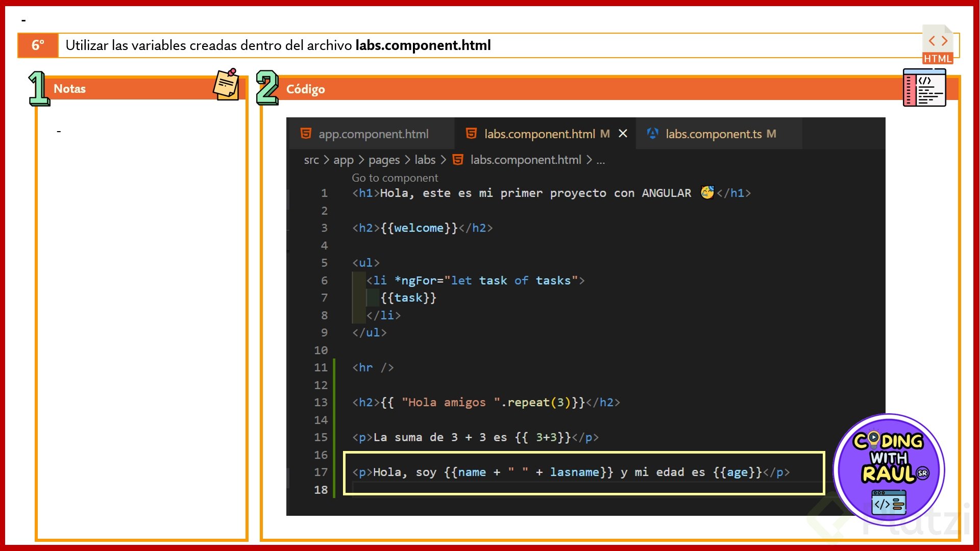
Task: Click the HTML5 icon on app.component.html tab
Action: 306,134
